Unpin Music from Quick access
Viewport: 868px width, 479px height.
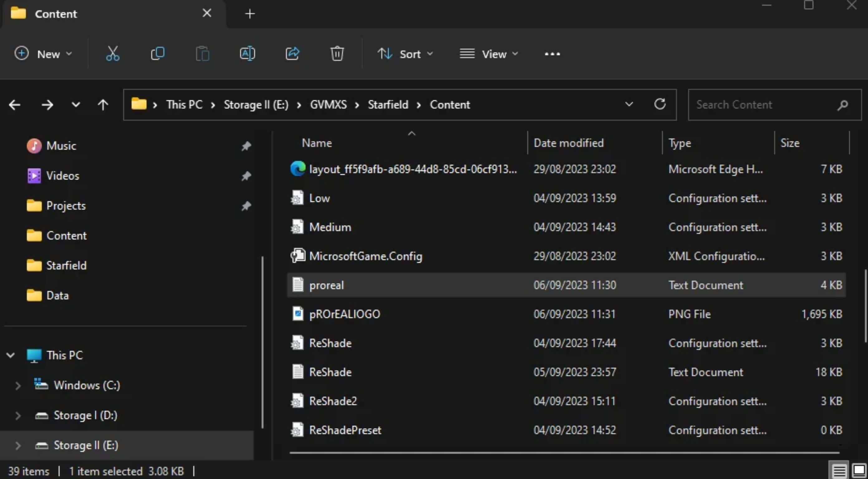[x=246, y=146]
